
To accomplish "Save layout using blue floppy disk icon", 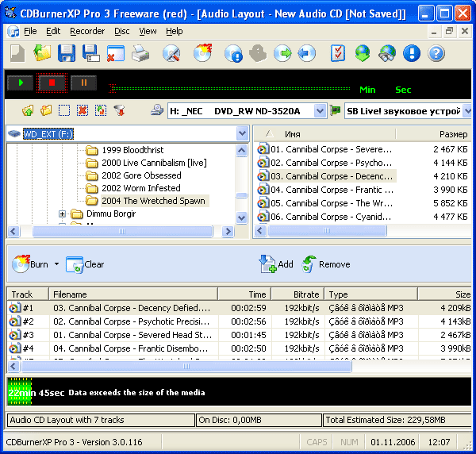I will pos(67,53).
